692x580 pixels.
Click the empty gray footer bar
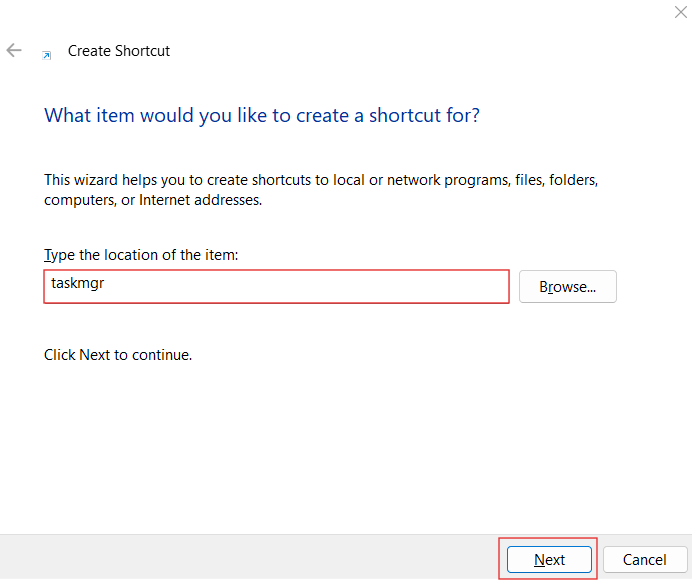pos(247,557)
